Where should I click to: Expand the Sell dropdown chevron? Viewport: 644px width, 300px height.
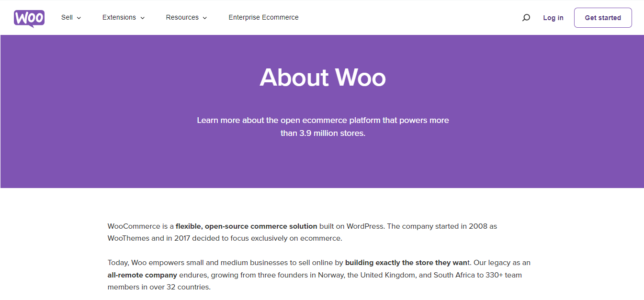(79, 18)
